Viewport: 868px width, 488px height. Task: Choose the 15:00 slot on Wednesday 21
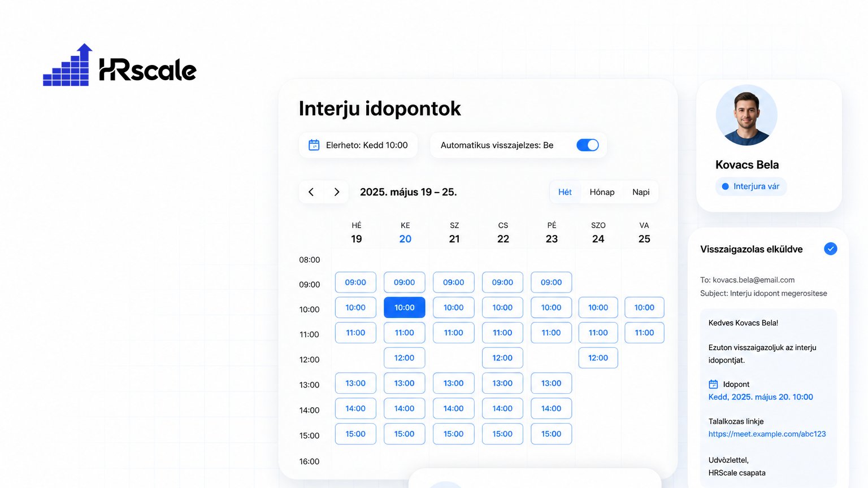(454, 434)
